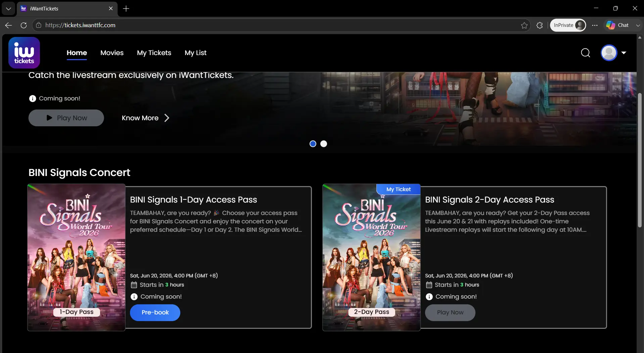Open the search magnifier icon
Screen dimensions: 644x353
(x=586, y=53)
